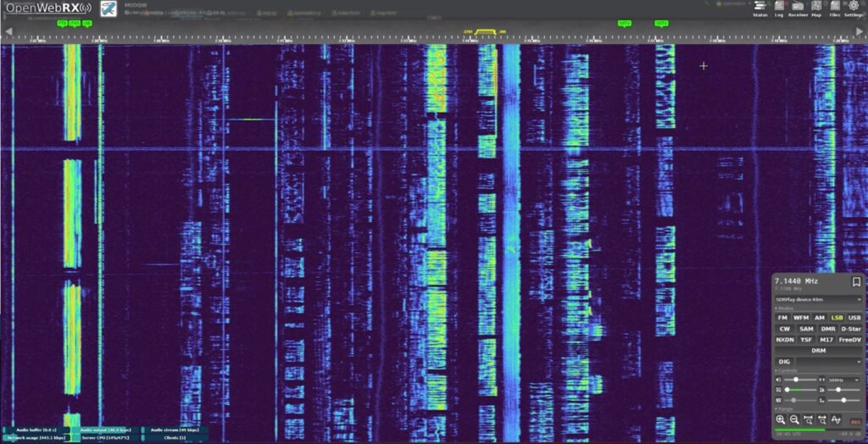Select the DRM mode button
The height and width of the screenshot is (444, 868).
click(x=818, y=350)
